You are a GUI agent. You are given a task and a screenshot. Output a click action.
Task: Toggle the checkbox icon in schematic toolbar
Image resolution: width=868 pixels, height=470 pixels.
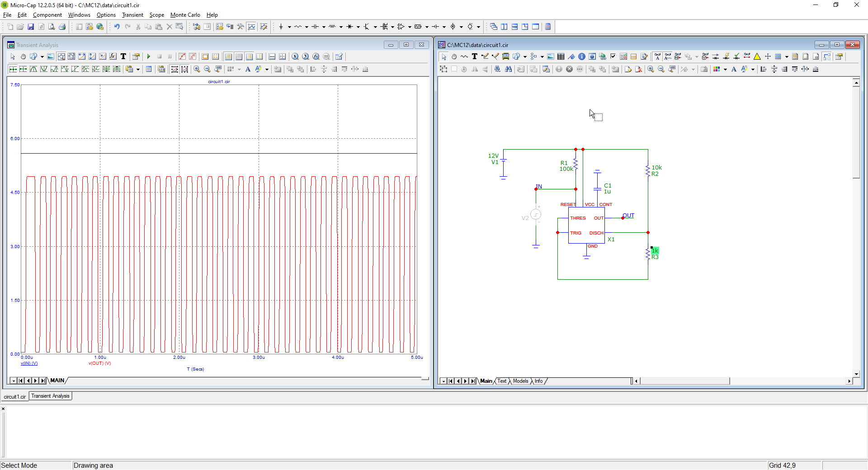click(x=613, y=56)
